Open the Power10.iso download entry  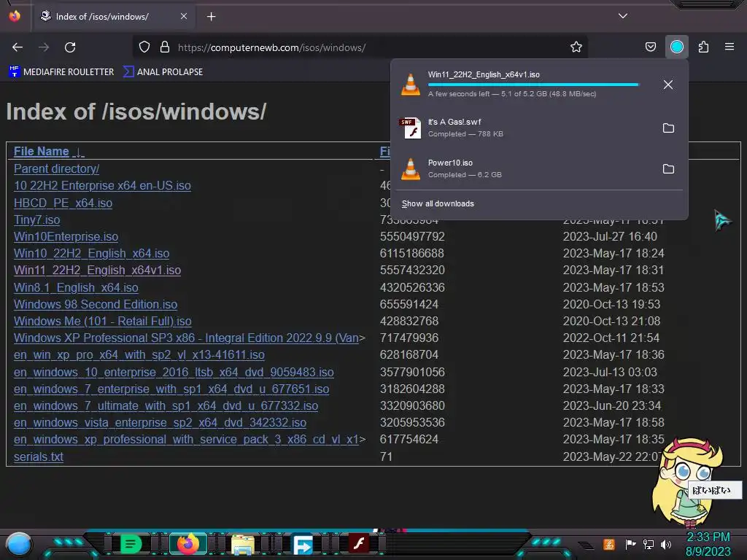click(x=524, y=169)
